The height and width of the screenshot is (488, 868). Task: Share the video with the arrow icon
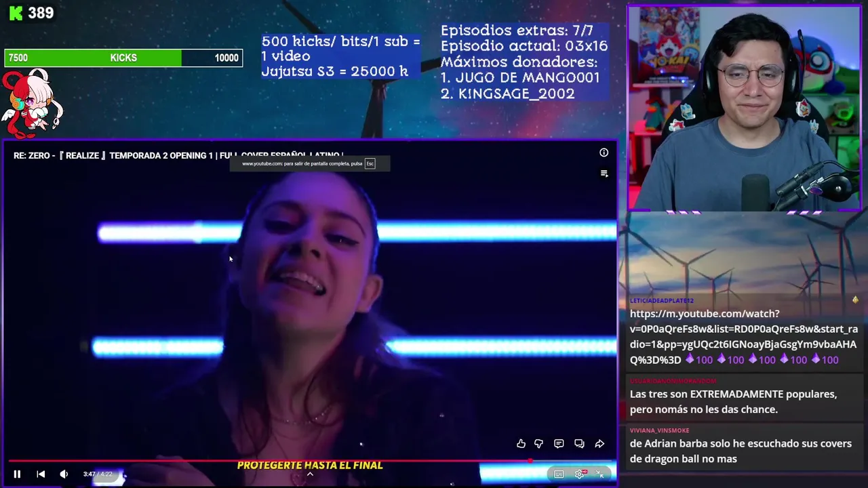tap(599, 443)
